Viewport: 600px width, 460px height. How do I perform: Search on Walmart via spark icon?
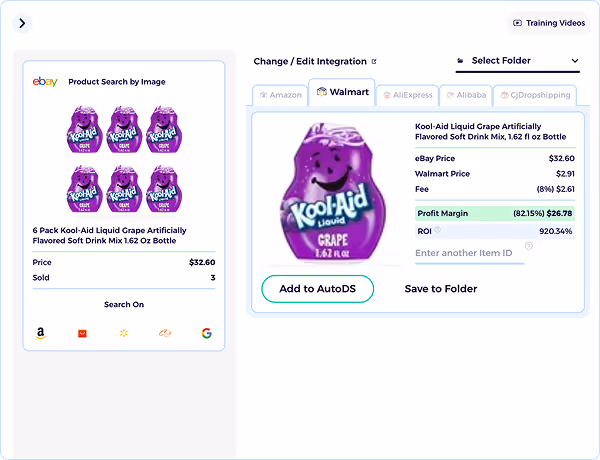[x=124, y=333]
